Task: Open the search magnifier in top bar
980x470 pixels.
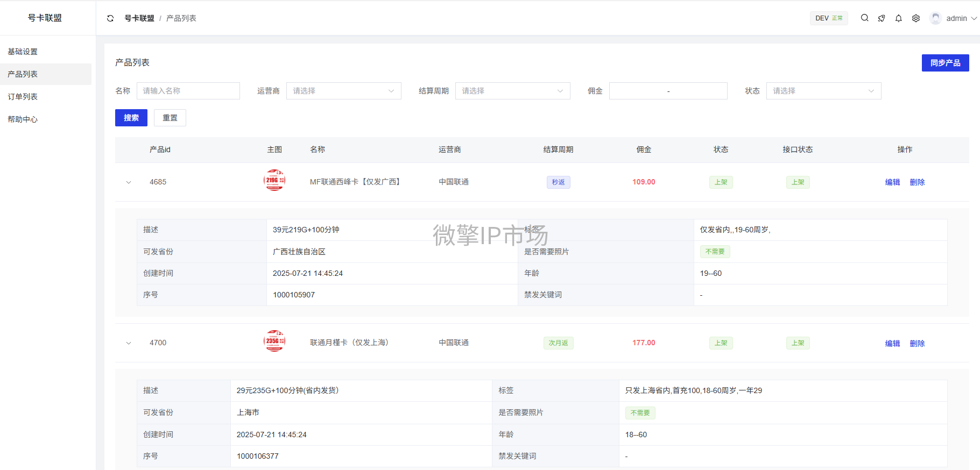Action: pos(864,18)
